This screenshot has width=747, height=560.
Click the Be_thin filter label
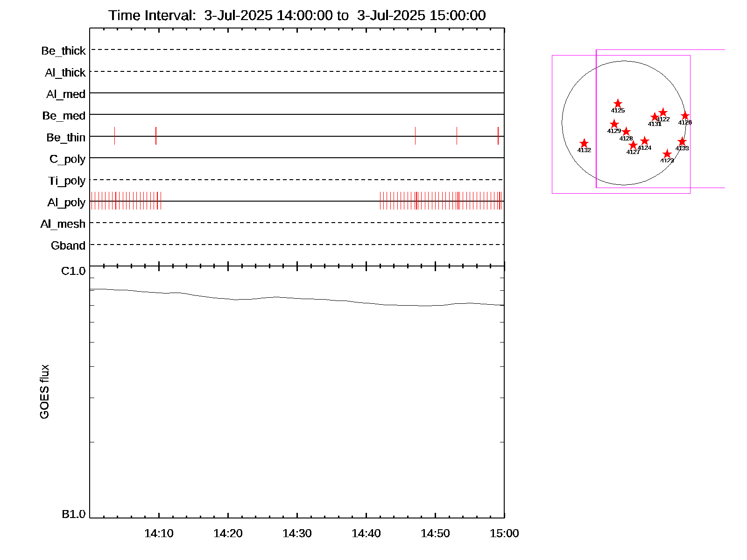[x=66, y=138]
